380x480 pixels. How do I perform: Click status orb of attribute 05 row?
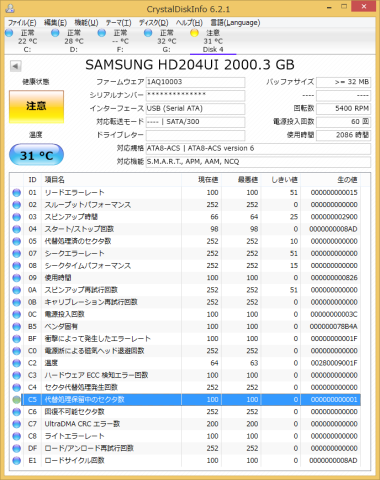(16, 241)
